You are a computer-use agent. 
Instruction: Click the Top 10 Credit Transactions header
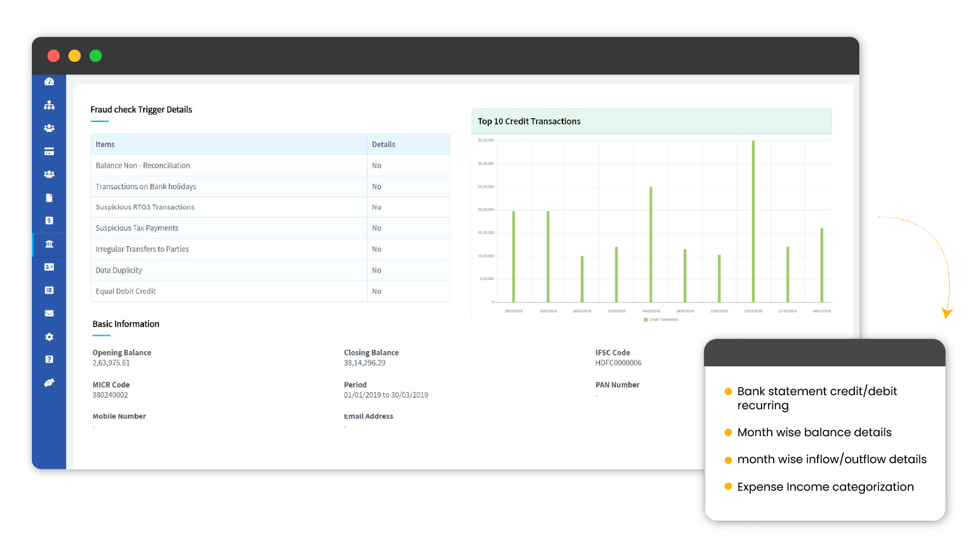[652, 121]
